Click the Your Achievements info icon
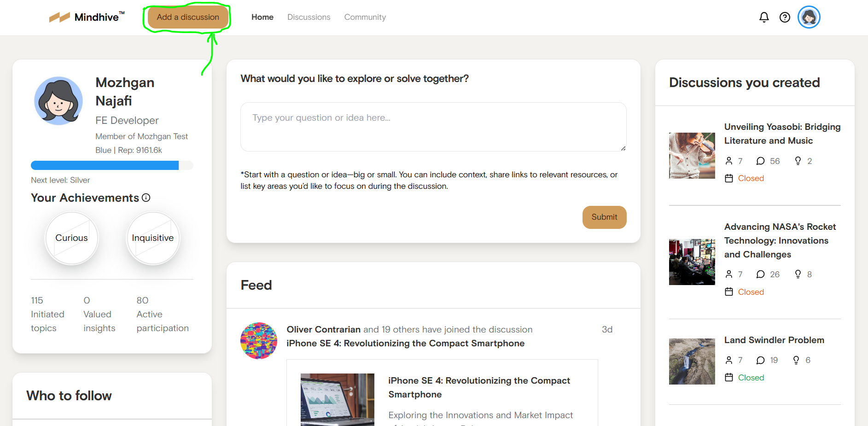 click(x=146, y=198)
